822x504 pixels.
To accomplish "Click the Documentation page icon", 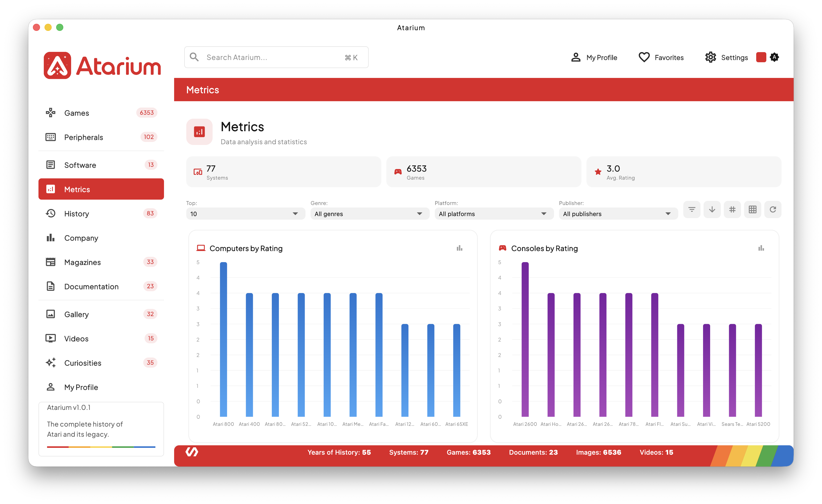I will 50,286.
